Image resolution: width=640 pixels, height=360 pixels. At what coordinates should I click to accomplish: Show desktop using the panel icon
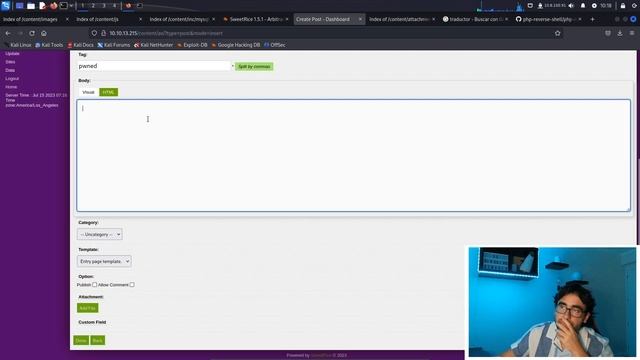click(19, 6)
